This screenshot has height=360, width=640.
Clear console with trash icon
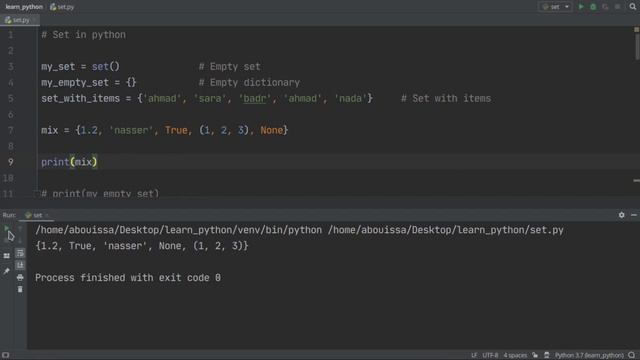(x=20, y=289)
